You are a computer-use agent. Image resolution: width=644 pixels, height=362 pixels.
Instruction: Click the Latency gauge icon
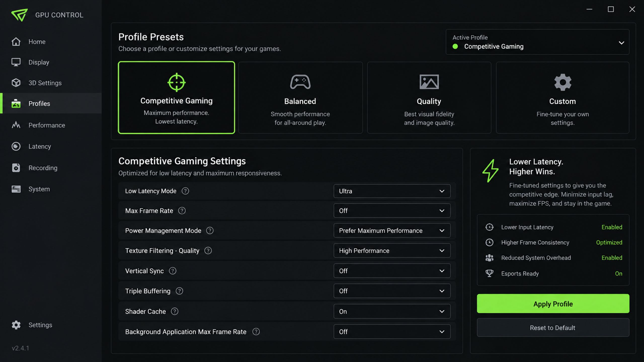16,146
